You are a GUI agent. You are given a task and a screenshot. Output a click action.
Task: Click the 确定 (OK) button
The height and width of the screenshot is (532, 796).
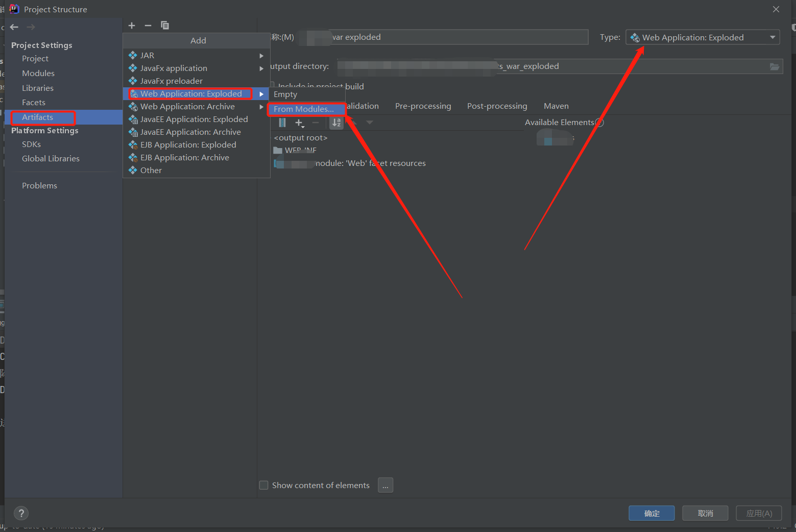[x=652, y=513]
